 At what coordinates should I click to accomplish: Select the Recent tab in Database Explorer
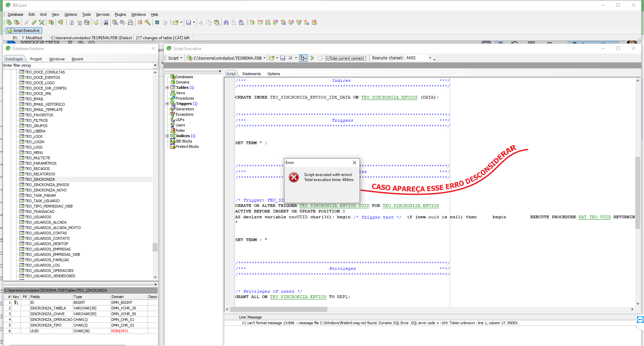pos(77,59)
